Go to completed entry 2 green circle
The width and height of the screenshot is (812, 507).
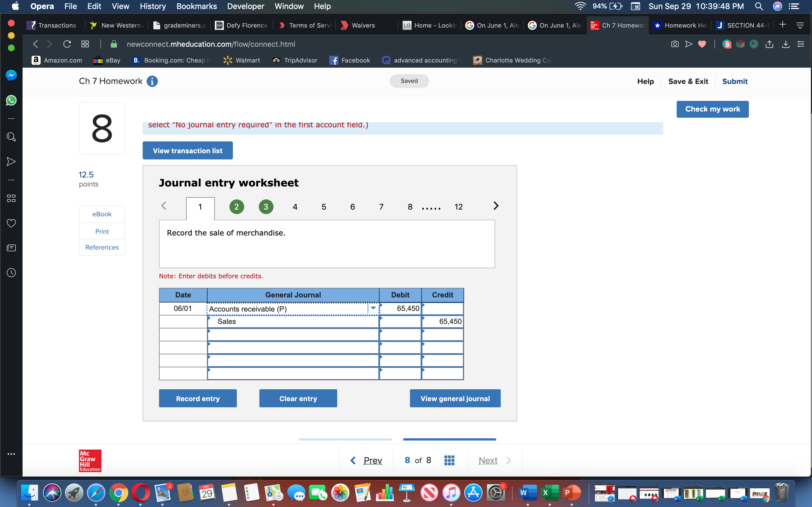tap(237, 207)
